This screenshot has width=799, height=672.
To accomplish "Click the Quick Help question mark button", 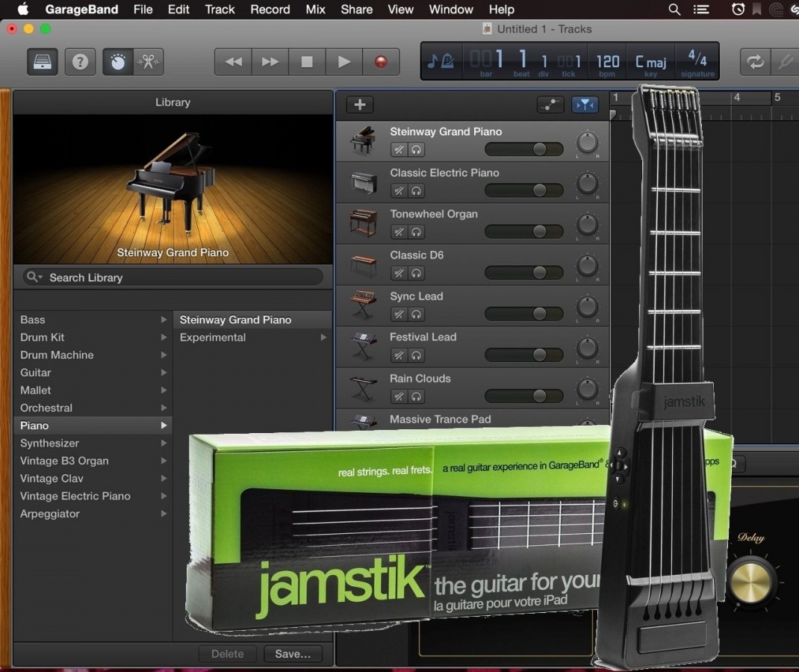I will 80,62.
